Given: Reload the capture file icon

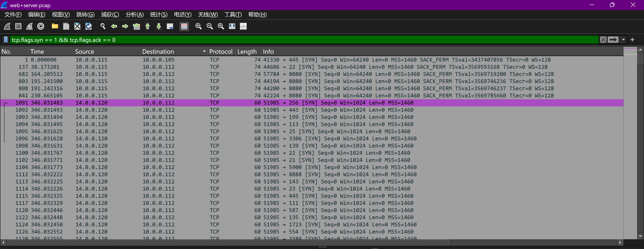Looking at the screenshot, I should pyautogui.click(x=89, y=26).
